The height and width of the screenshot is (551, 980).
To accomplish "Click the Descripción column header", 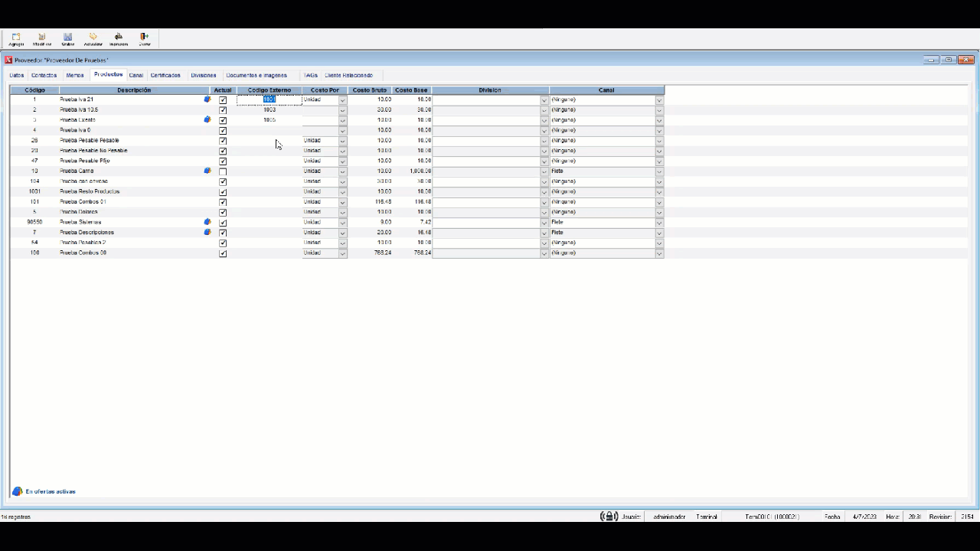I will click(134, 90).
